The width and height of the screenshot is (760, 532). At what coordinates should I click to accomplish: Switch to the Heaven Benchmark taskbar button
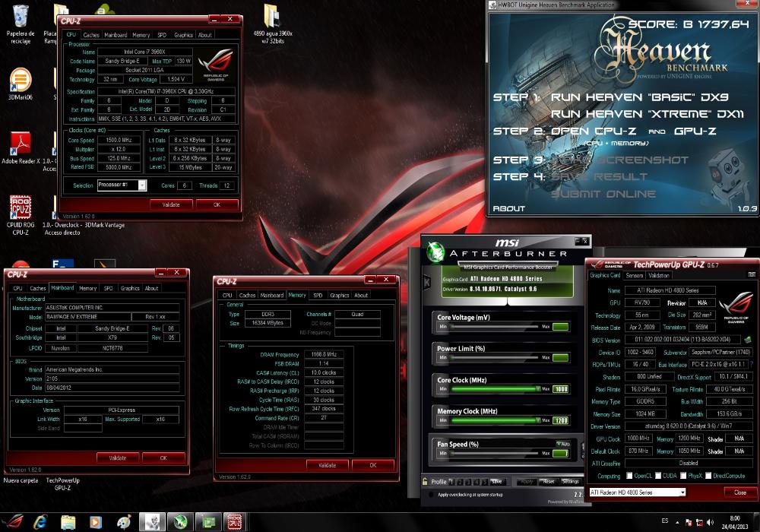152,522
